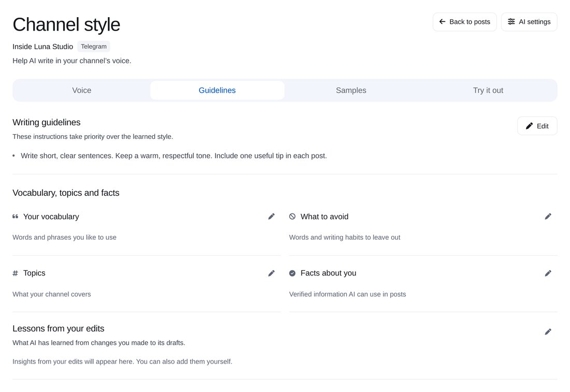This screenshot has width=570, height=392.
Task: Click the Facts about you label
Action: point(329,273)
